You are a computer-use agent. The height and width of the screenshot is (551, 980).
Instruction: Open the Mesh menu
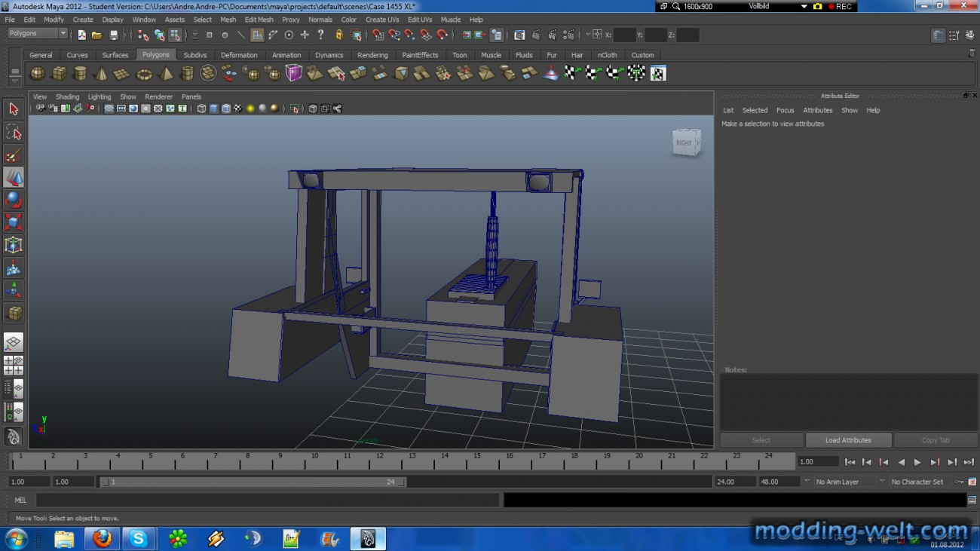[x=228, y=20]
